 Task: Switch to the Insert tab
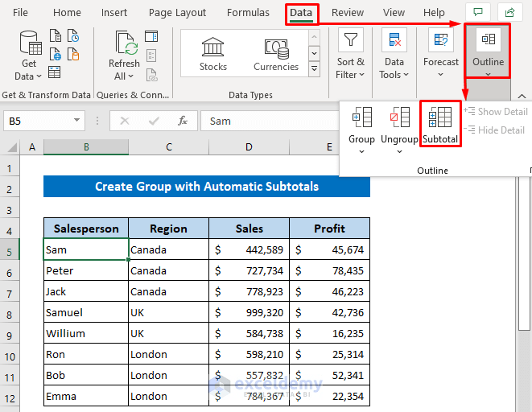tap(114, 13)
